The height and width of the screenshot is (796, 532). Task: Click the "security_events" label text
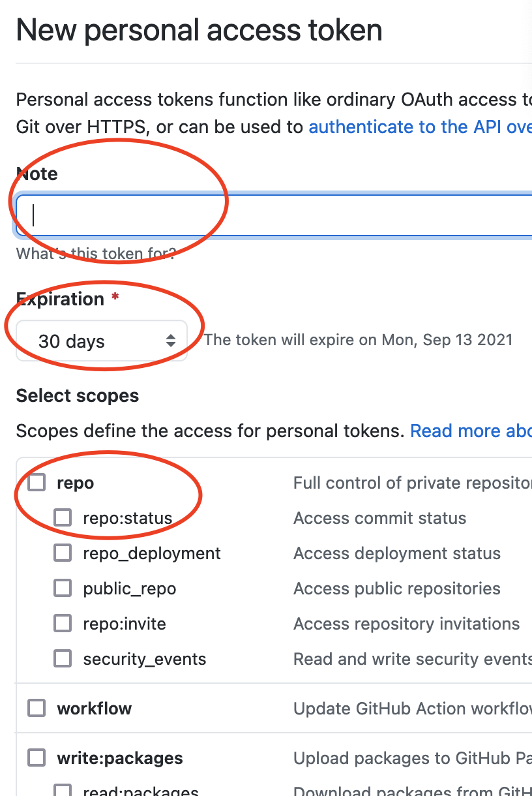[x=145, y=659]
